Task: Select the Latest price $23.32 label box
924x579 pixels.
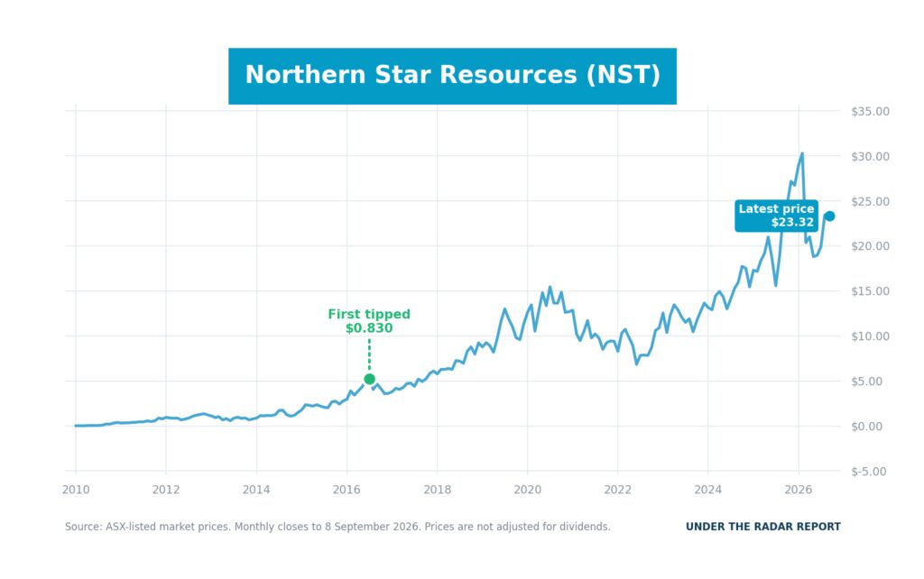Action: pyautogui.click(x=776, y=216)
